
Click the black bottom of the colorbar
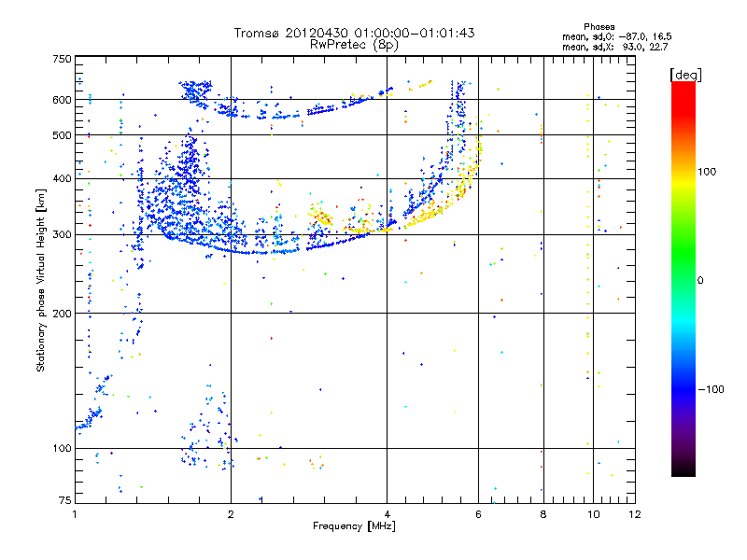[x=684, y=469]
